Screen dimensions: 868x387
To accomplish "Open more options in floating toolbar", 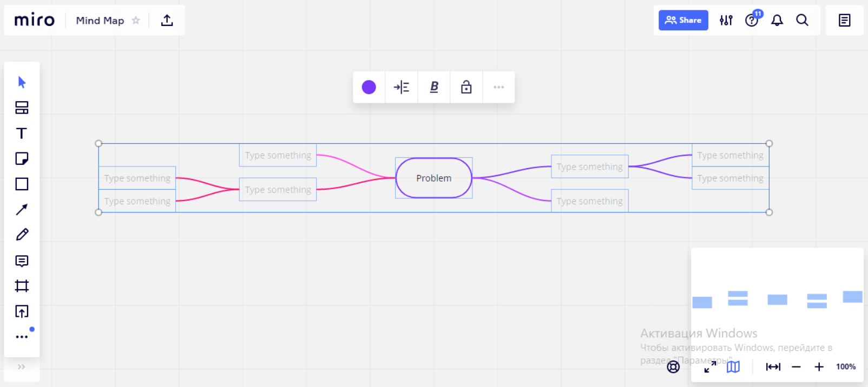I will 498,87.
